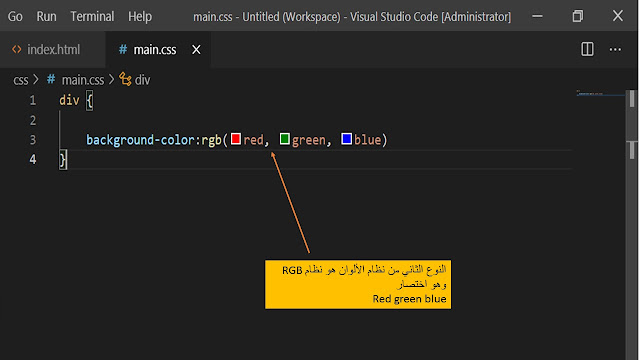Click the div symbol icon in breadcrumb
Viewport: 640px width, 360px height.
(125, 79)
